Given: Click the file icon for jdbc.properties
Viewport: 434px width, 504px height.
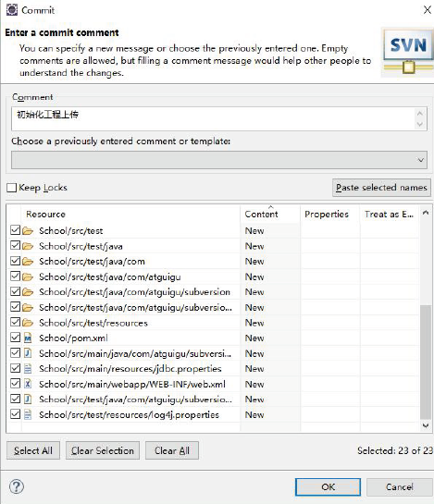Looking at the screenshot, I should (28, 368).
